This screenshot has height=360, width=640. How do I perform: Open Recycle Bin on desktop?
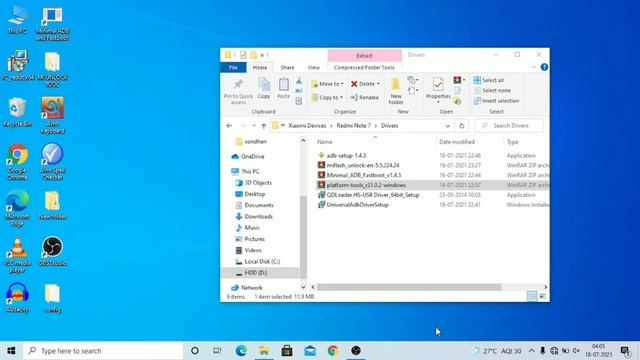(17, 112)
